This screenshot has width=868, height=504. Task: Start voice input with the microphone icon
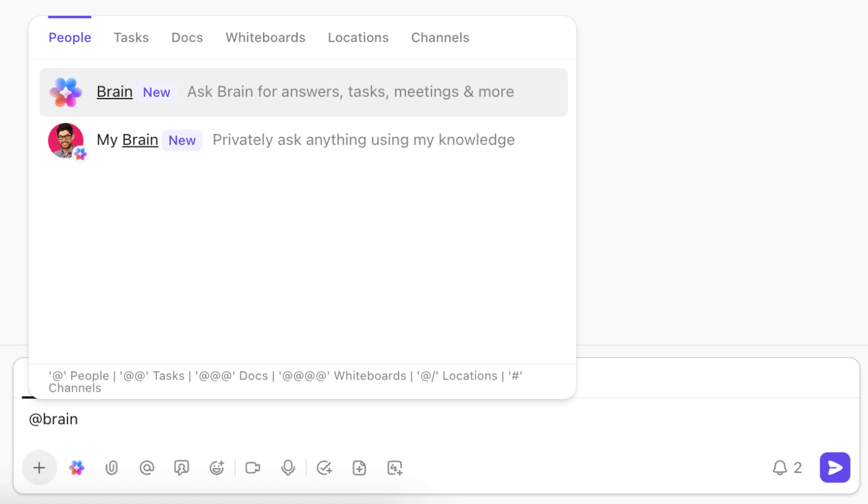[x=288, y=467]
